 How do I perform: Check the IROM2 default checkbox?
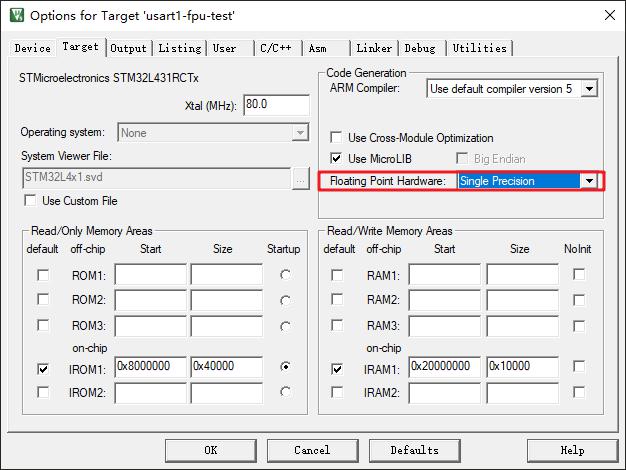tap(43, 392)
